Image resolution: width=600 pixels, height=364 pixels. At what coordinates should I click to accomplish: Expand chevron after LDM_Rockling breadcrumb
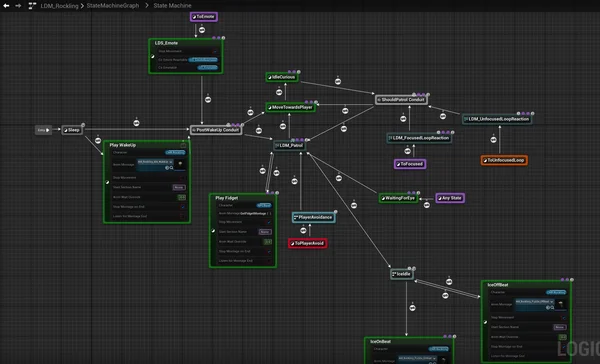82,6
